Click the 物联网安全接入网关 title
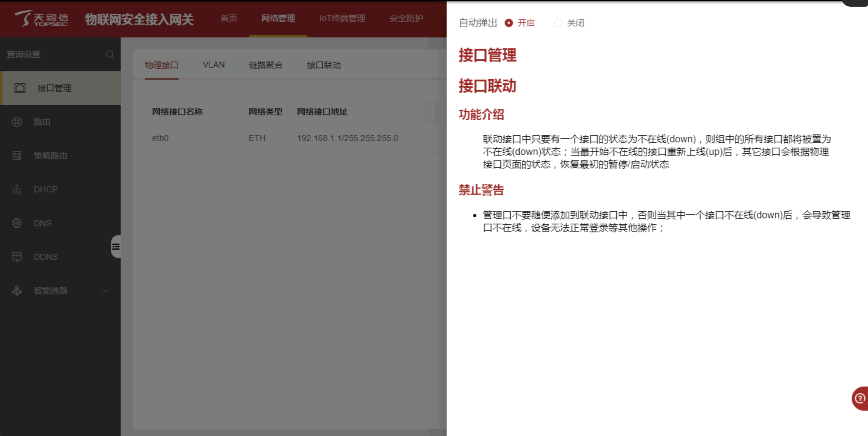Screen dimensions: 868x436 [x=139, y=19]
